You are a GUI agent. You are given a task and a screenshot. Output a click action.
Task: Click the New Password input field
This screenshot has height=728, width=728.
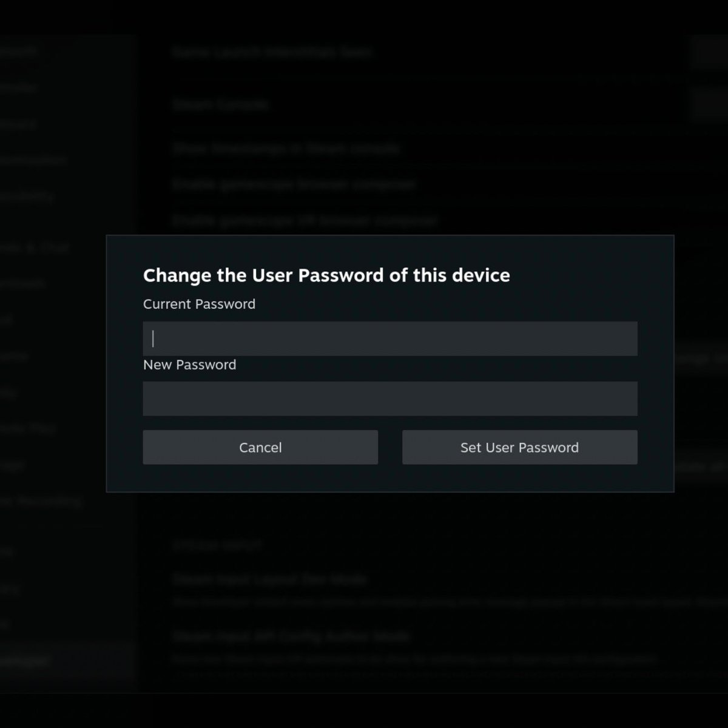click(x=390, y=399)
